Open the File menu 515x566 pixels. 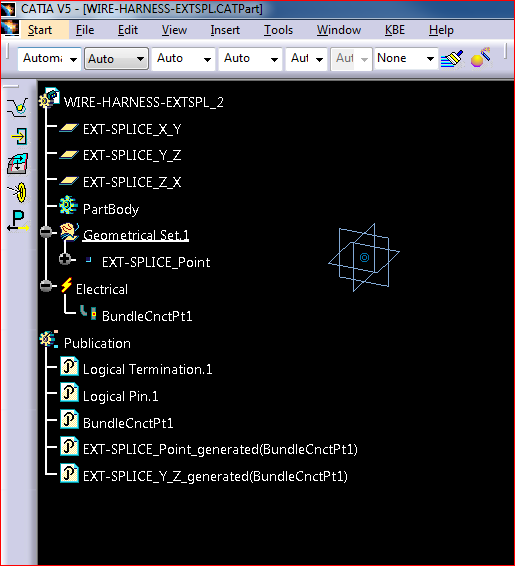[85, 30]
